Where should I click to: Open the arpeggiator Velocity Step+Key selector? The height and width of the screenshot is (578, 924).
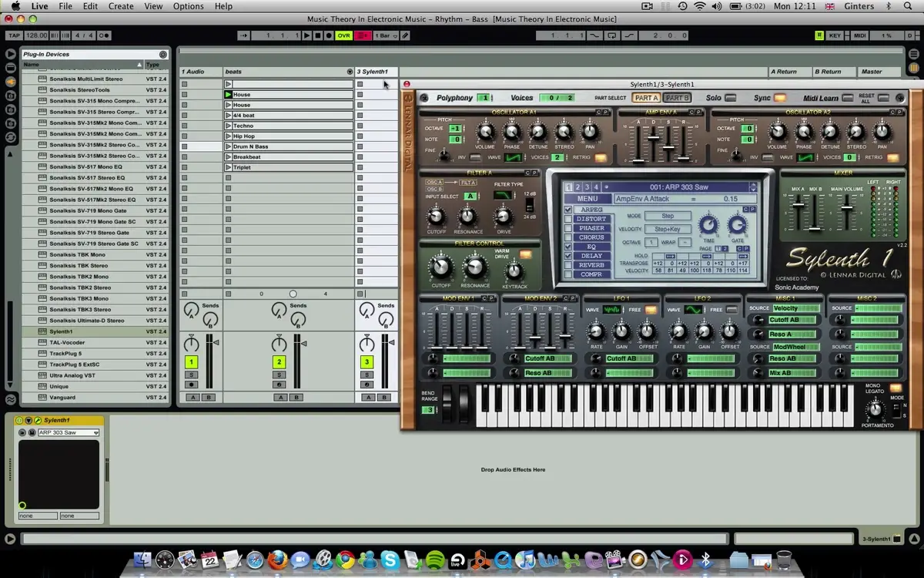[x=668, y=229]
